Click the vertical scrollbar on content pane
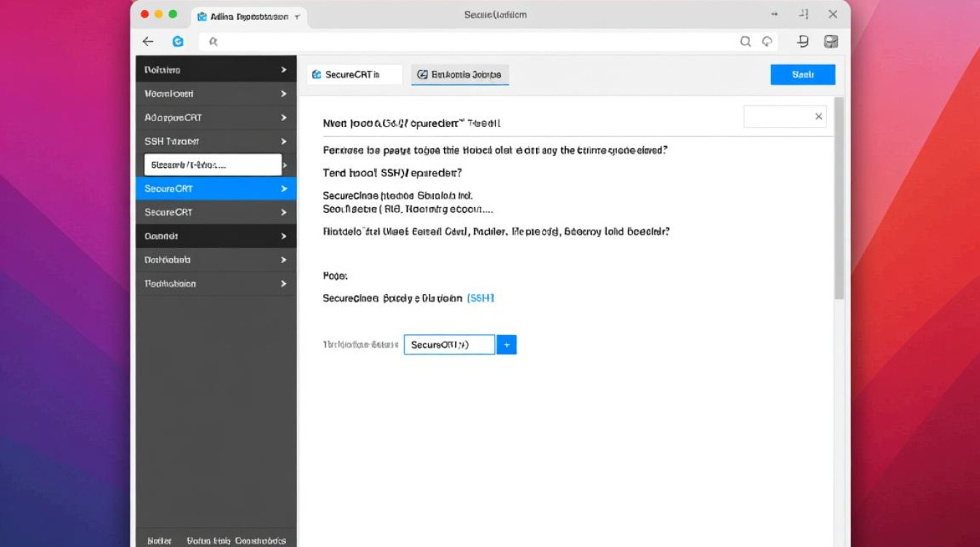980x547 pixels. click(x=839, y=197)
